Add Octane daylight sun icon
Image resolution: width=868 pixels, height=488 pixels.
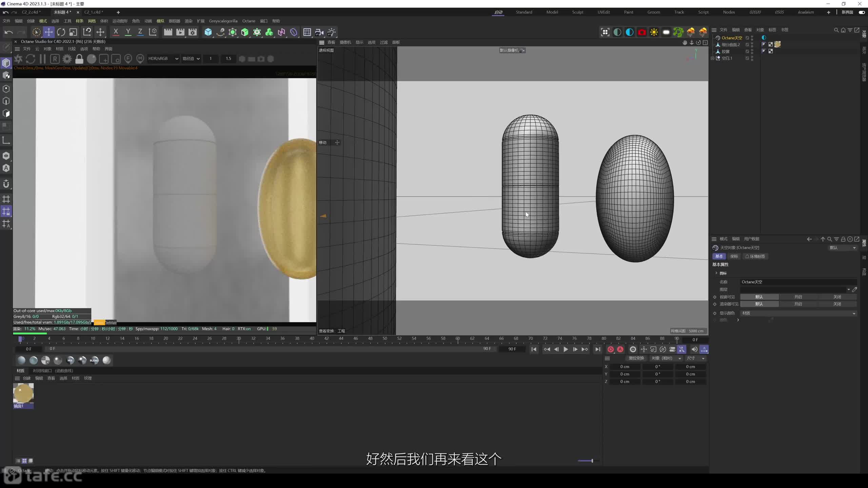[654, 32]
